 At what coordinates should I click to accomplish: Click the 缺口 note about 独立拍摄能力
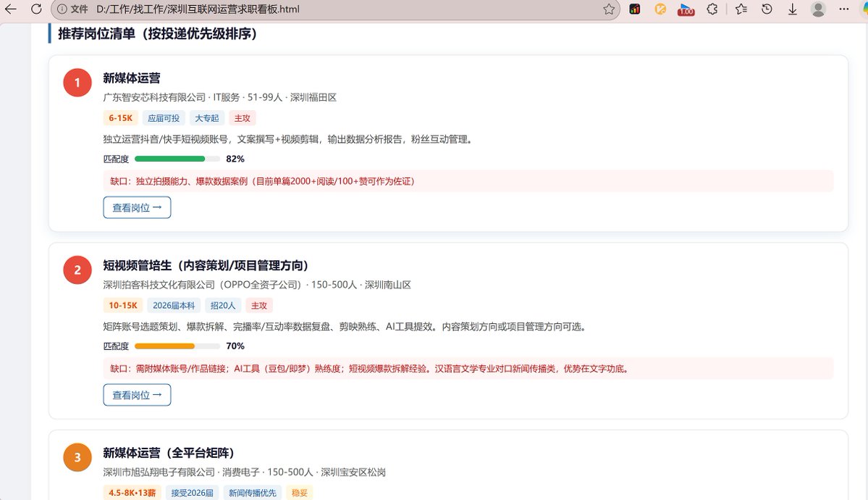468,181
